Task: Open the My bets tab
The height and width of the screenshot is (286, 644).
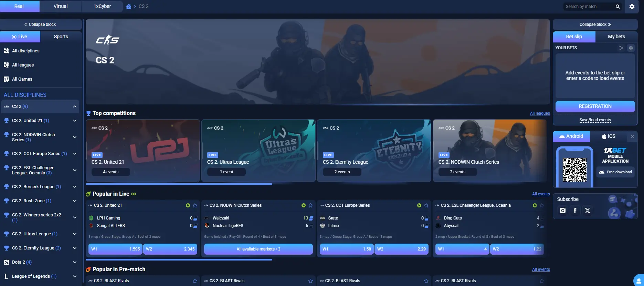Action: click(616, 37)
